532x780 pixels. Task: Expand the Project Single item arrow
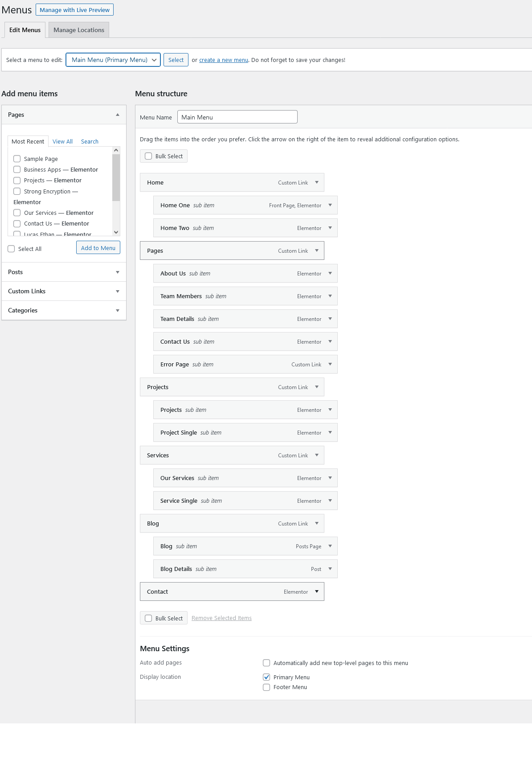tap(330, 432)
